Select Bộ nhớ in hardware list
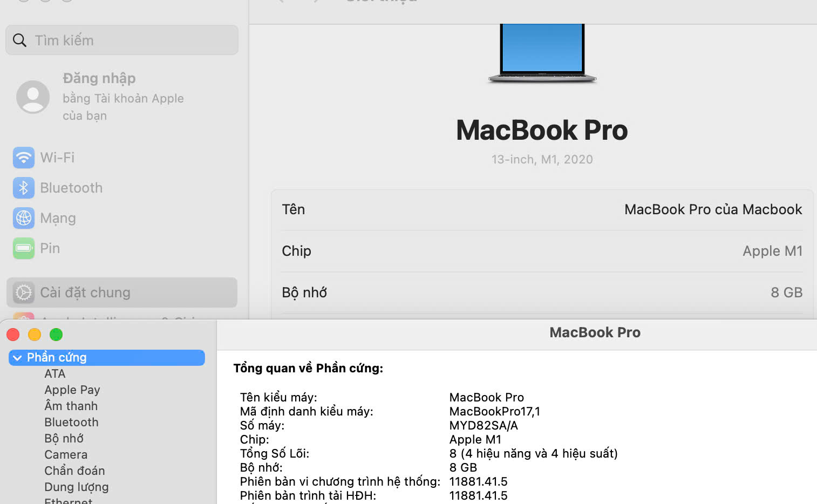 point(64,438)
